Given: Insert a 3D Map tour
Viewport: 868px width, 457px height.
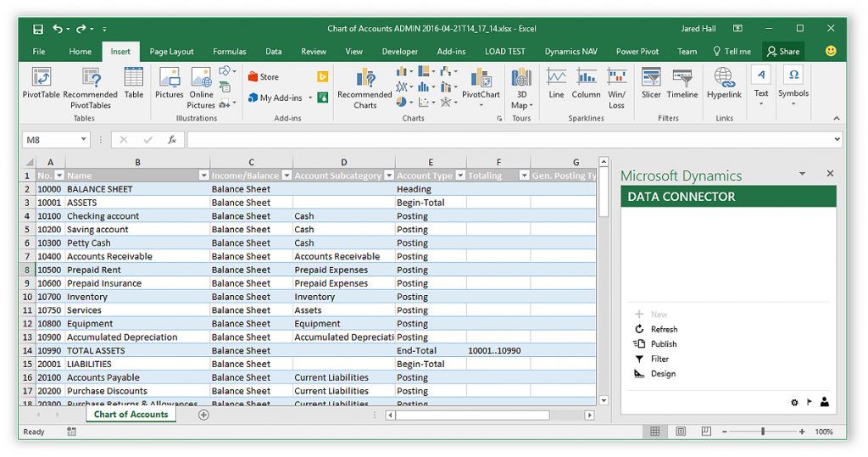Looking at the screenshot, I should pyautogui.click(x=521, y=87).
